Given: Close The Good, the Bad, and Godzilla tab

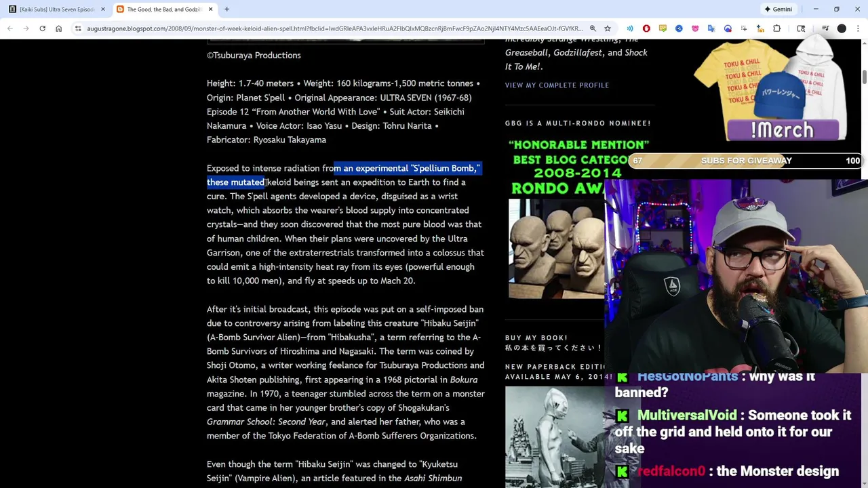Looking at the screenshot, I should click(x=210, y=9).
